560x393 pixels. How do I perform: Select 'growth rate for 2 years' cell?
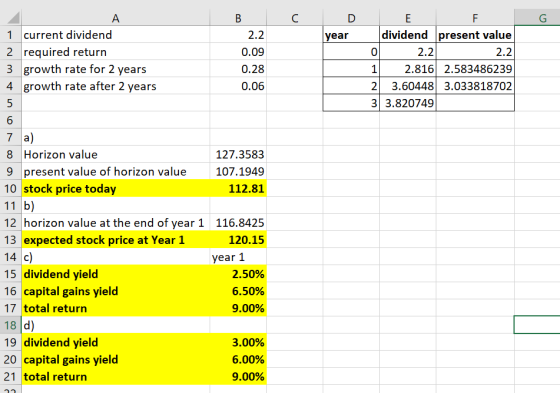coord(116,69)
